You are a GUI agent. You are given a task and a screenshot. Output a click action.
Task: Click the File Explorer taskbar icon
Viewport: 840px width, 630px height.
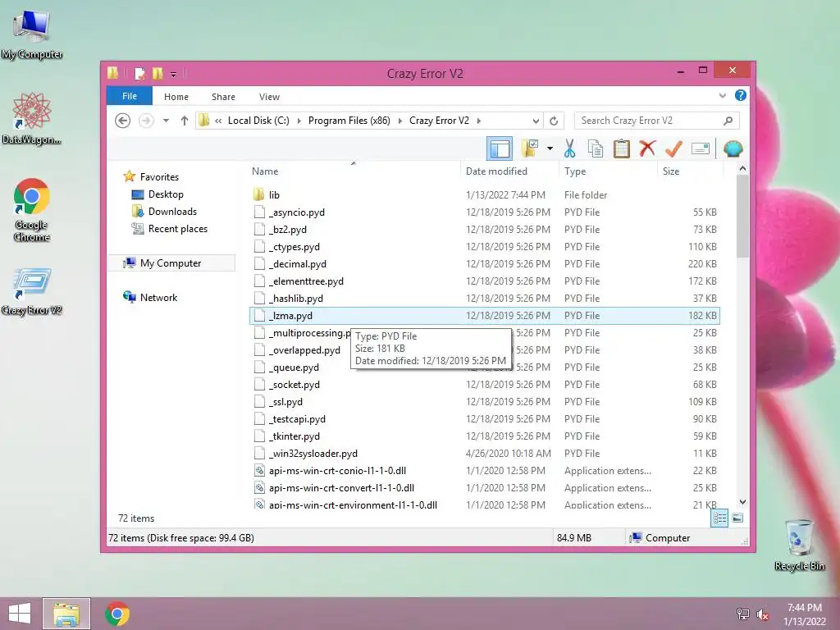coord(66,614)
